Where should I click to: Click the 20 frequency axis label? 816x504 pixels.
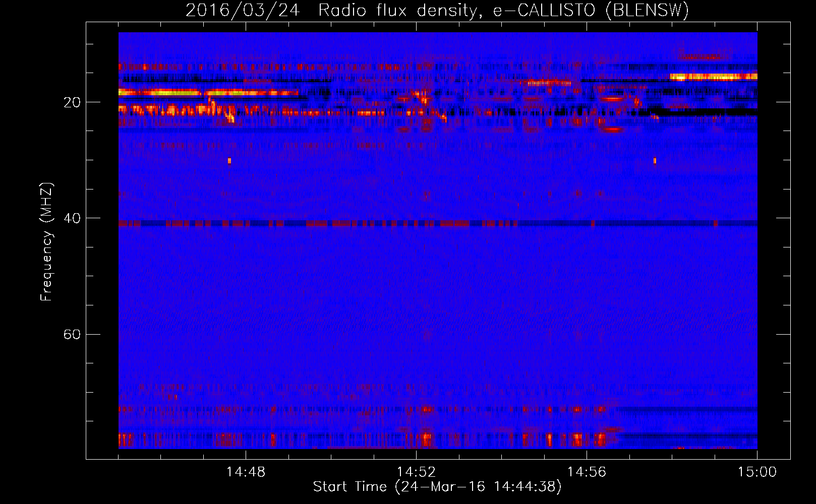coord(72,102)
